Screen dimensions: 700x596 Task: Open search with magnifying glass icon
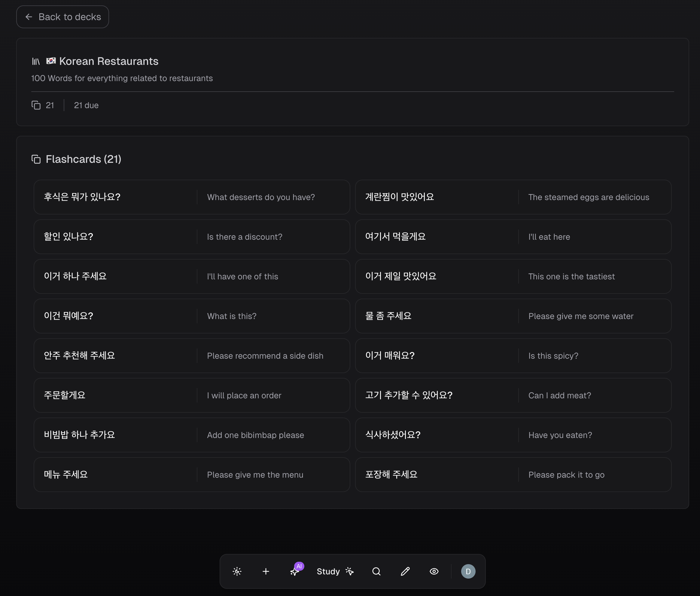[376, 571]
